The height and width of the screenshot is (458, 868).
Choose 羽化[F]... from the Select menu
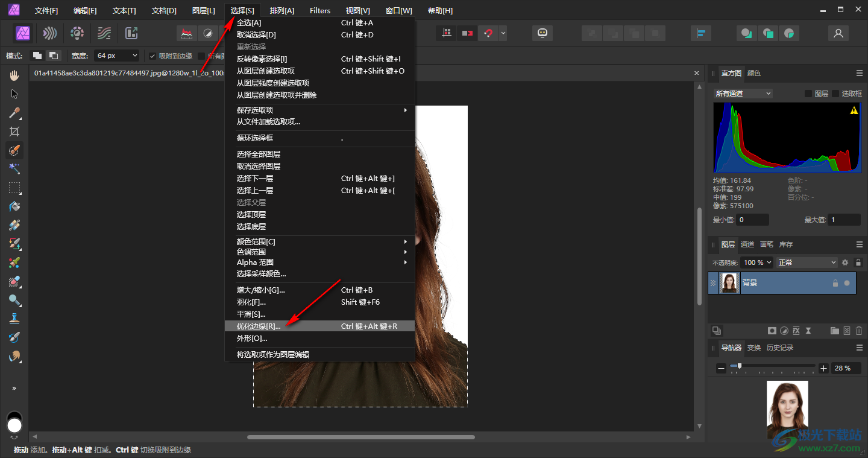point(251,302)
